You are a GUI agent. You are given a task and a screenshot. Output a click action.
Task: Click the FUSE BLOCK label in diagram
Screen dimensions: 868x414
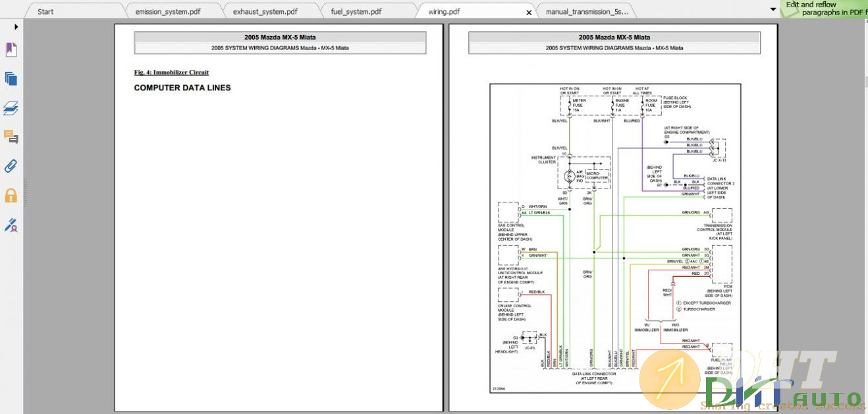pyautogui.click(x=677, y=102)
